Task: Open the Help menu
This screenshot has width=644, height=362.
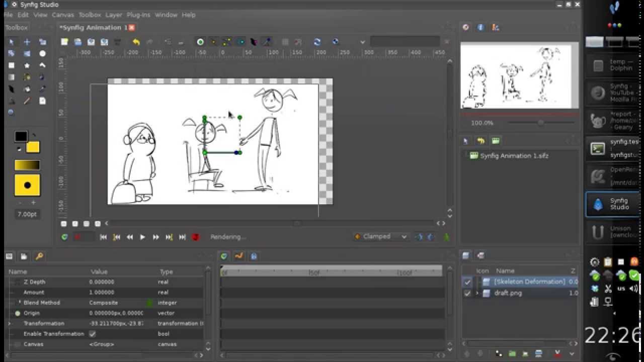Action: [x=189, y=15]
